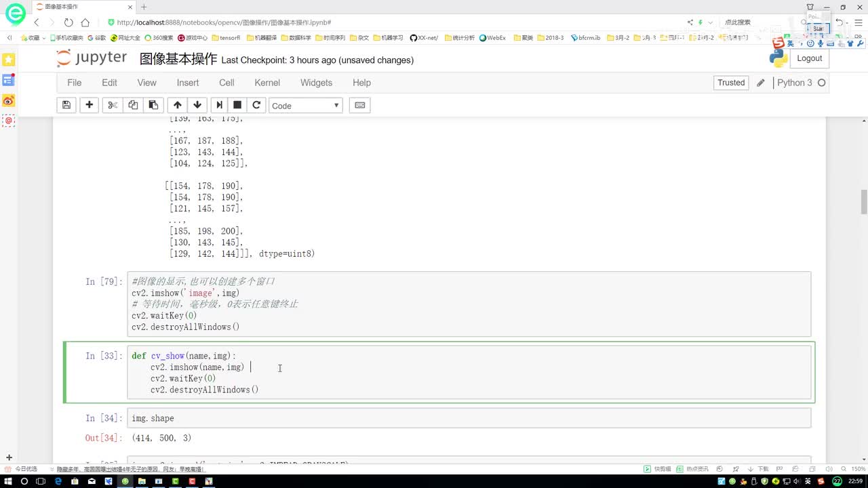Click the Out[34] output prompt
This screenshot has width=868, height=488.
(x=104, y=438)
